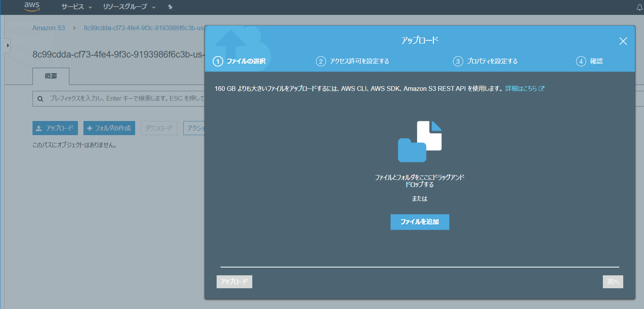Viewport: 644px width, 309px height.
Task: Click the step 4 circle number icon
Action: coord(581,61)
